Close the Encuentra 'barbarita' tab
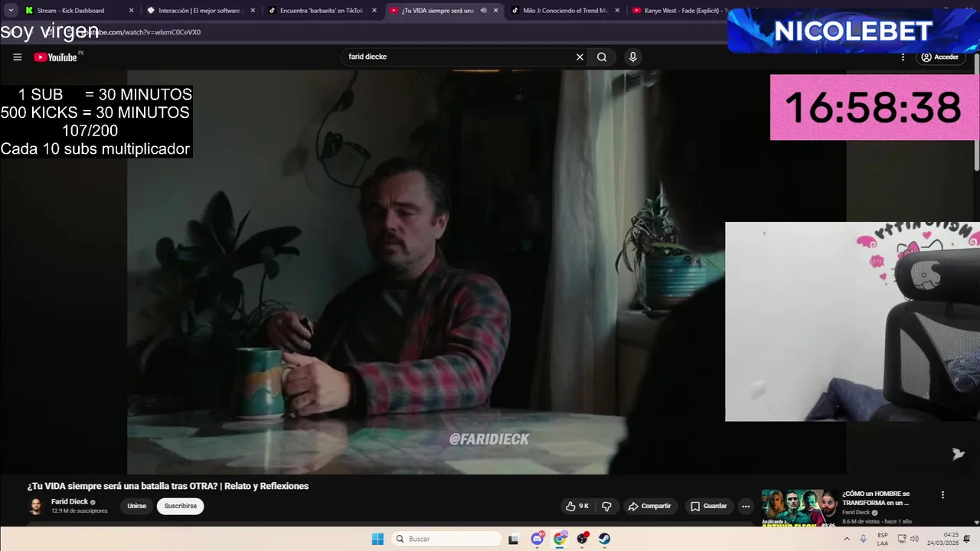 click(374, 11)
